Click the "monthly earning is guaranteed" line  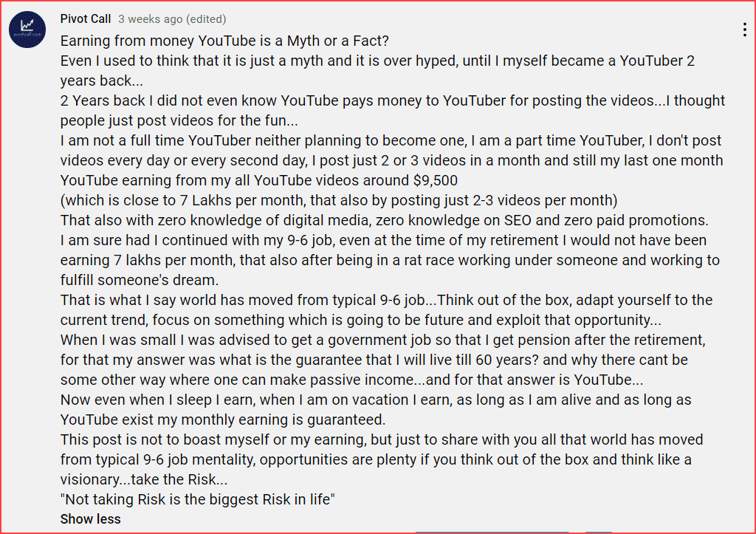coord(223,420)
